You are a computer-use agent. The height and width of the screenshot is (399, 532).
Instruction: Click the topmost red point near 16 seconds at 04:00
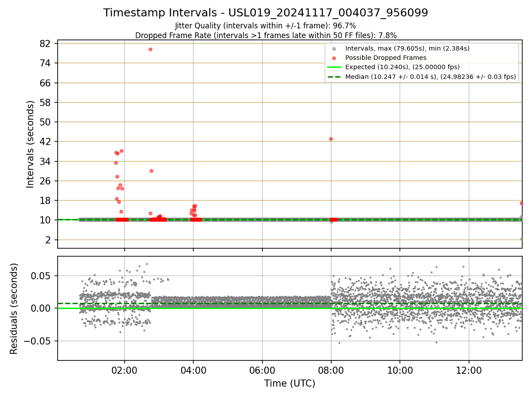coord(195,206)
